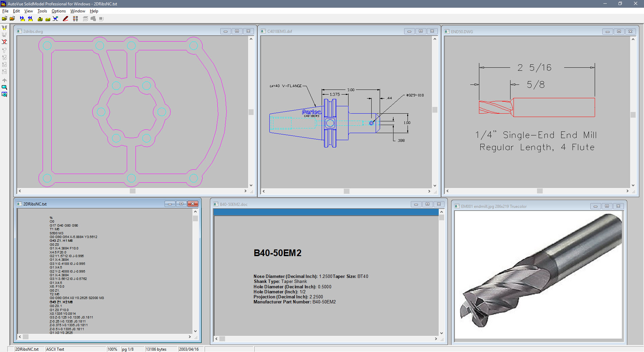Click scroll-right arrow in B40-50EM2.doc window
644x352 pixels.
(x=436, y=339)
